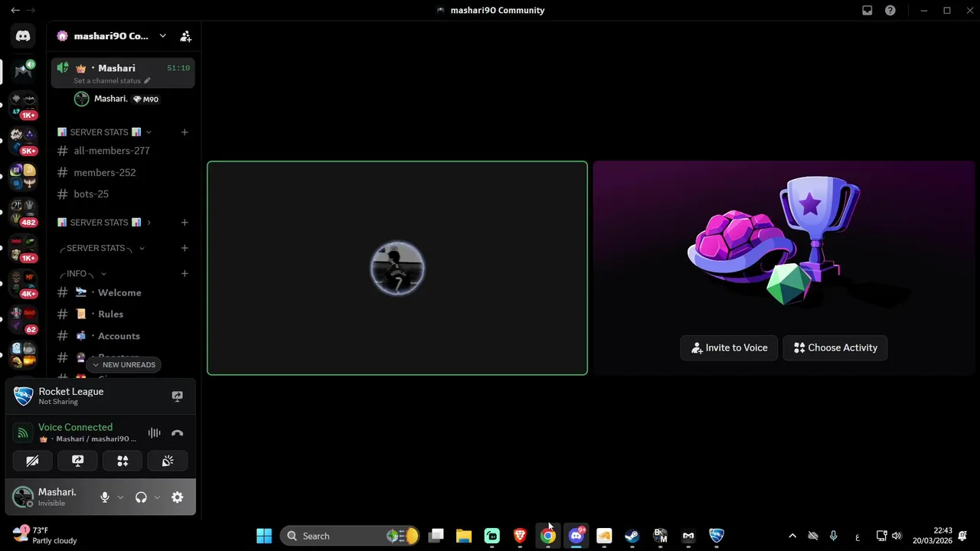Open microphone input options arrow
The height and width of the screenshot is (551, 980).
pyautogui.click(x=120, y=497)
